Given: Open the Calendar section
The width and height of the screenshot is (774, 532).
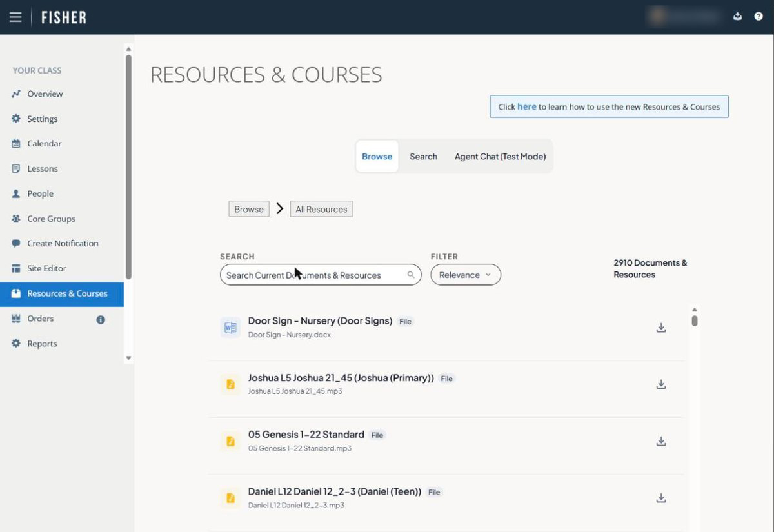Looking at the screenshot, I should (x=45, y=144).
